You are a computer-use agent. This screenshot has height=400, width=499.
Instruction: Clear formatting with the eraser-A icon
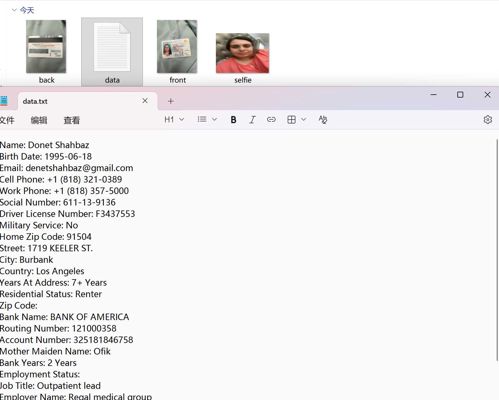pyautogui.click(x=323, y=119)
